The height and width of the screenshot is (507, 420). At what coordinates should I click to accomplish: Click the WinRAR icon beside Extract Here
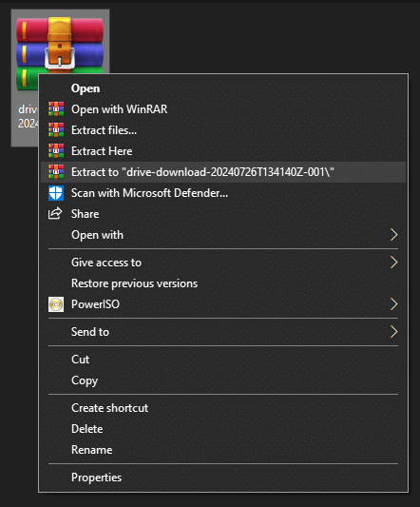(56, 151)
